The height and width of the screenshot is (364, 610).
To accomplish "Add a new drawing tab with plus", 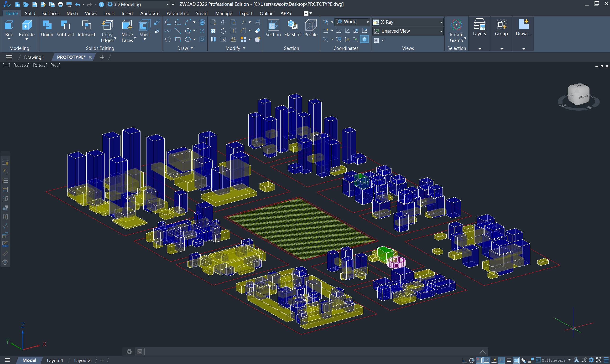I will click(x=102, y=57).
